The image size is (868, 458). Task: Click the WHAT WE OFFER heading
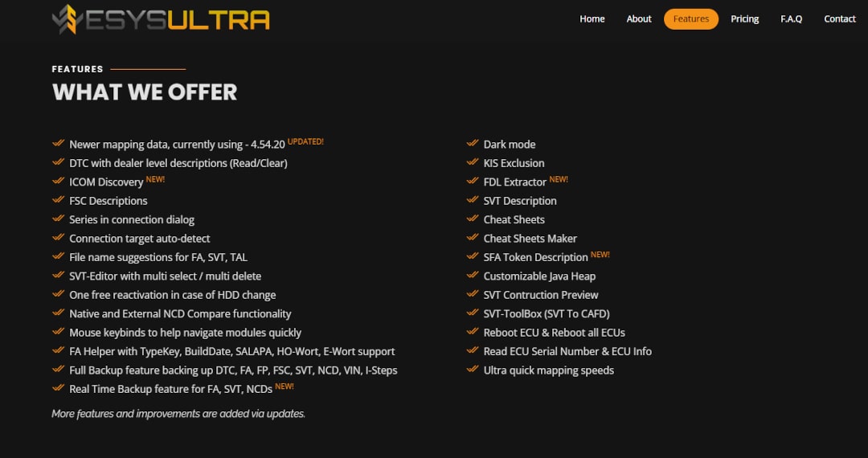tap(145, 92)
